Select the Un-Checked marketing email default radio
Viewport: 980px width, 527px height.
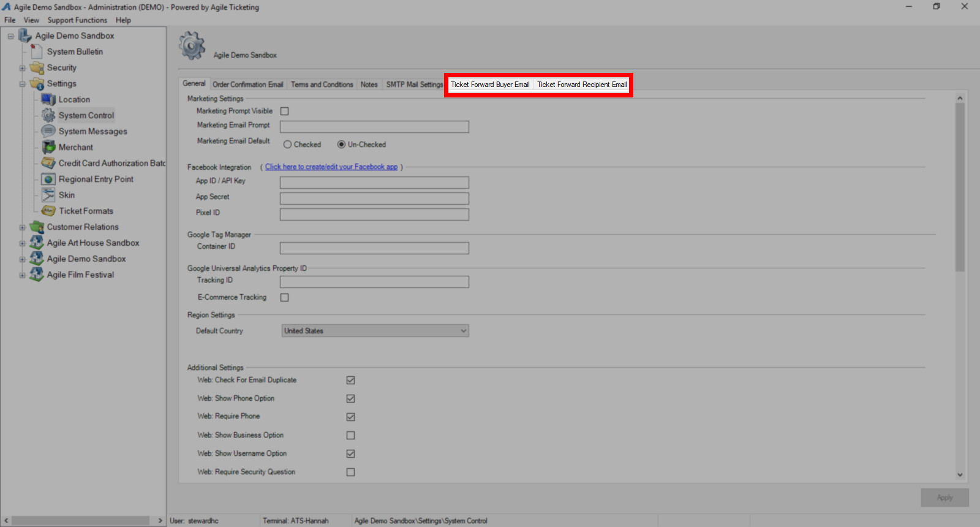(x=341, y=145)
